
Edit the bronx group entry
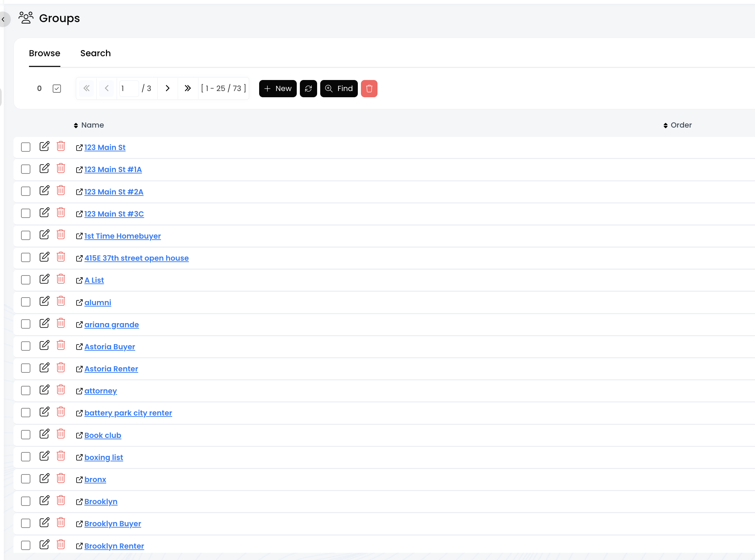pyautogui.click(x=44, y=479)
